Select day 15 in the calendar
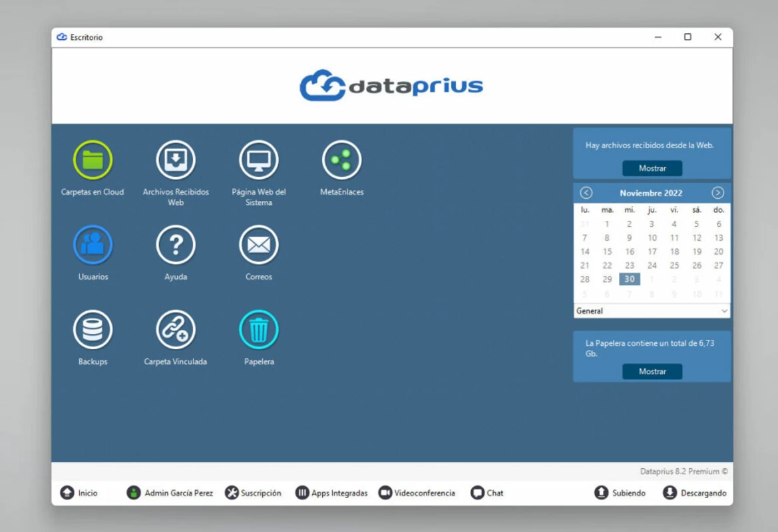 (608, 251)
